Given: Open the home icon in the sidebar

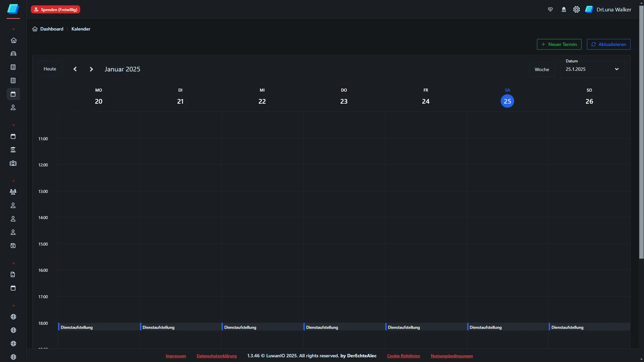Looking at the screenshot, I should [13, 40].
